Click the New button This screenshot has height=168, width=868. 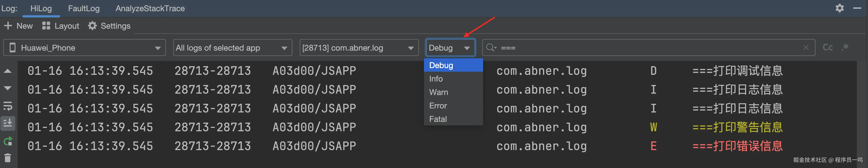(x=18, y=26)
